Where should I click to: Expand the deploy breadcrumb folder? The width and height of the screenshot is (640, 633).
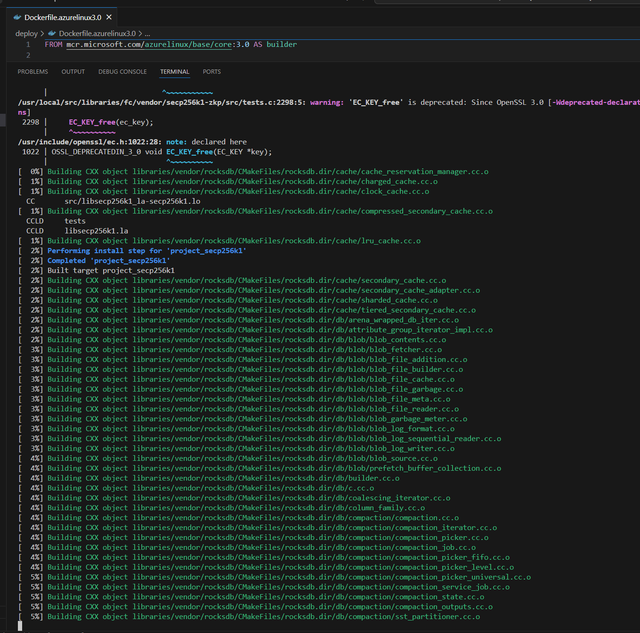[25, 33]
